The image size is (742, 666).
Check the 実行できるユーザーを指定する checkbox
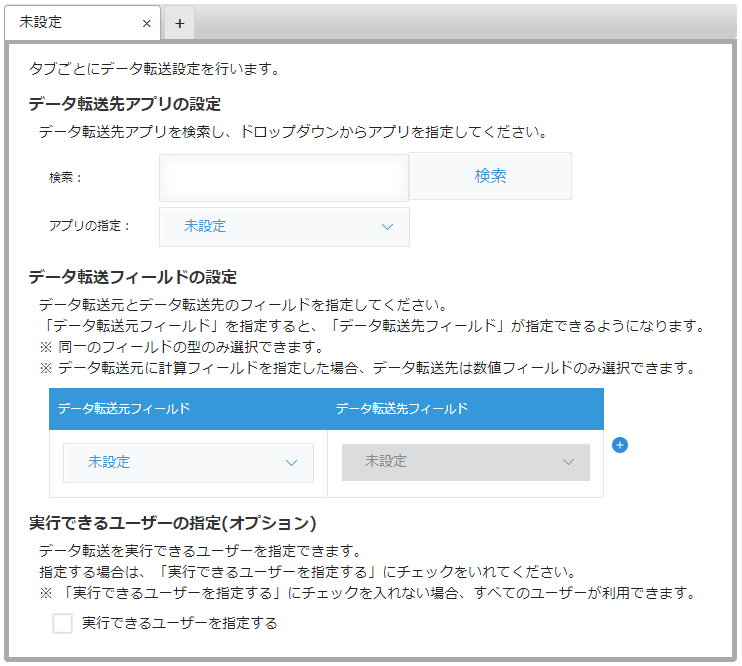(x=62, y=623)
